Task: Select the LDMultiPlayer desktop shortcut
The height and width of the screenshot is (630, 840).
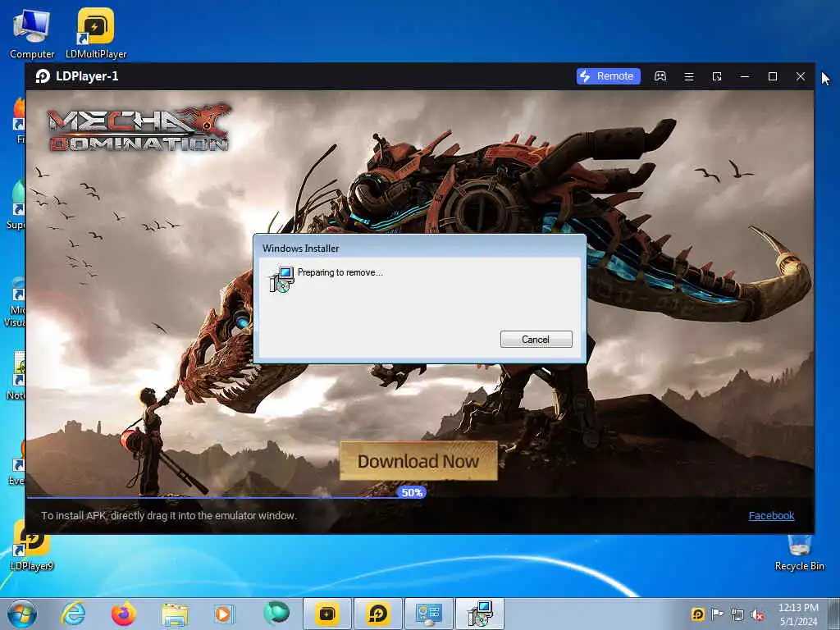Action: [x=96, y=34]
